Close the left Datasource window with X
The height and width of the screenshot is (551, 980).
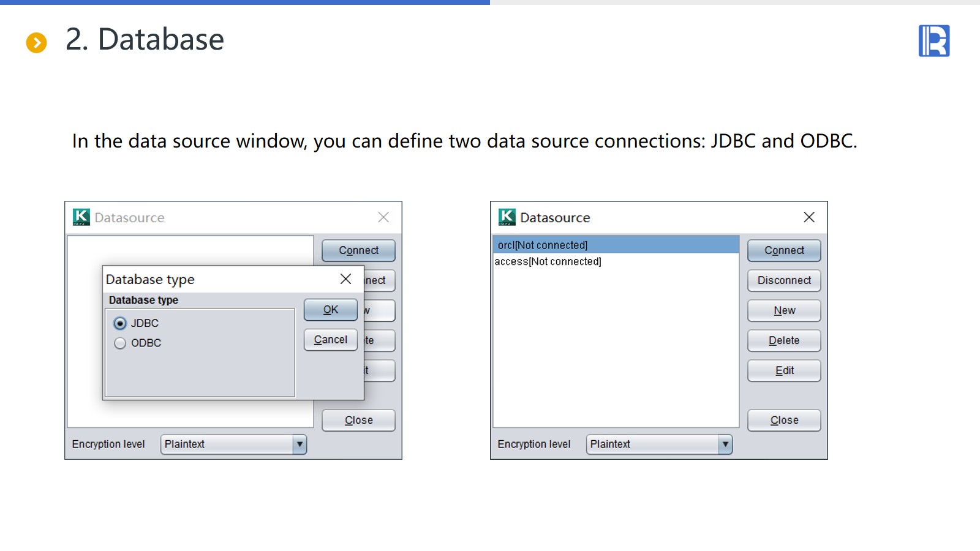tap(383, 217)
